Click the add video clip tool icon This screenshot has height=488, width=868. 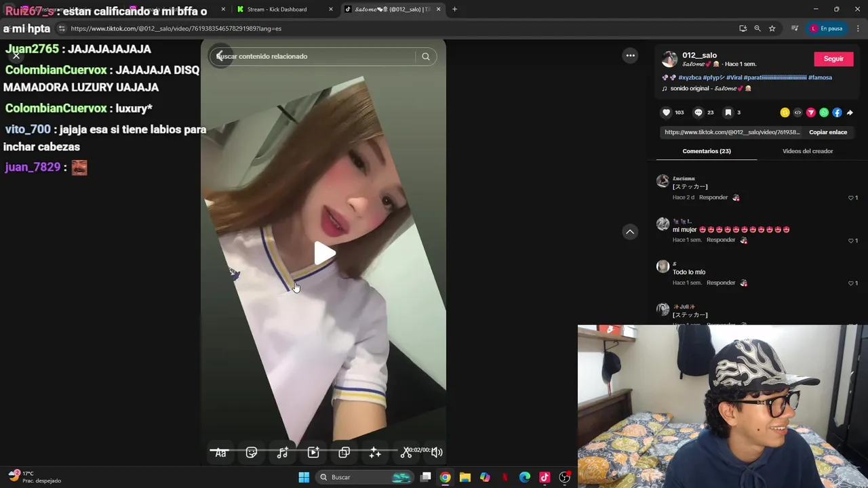click(313, 452)
